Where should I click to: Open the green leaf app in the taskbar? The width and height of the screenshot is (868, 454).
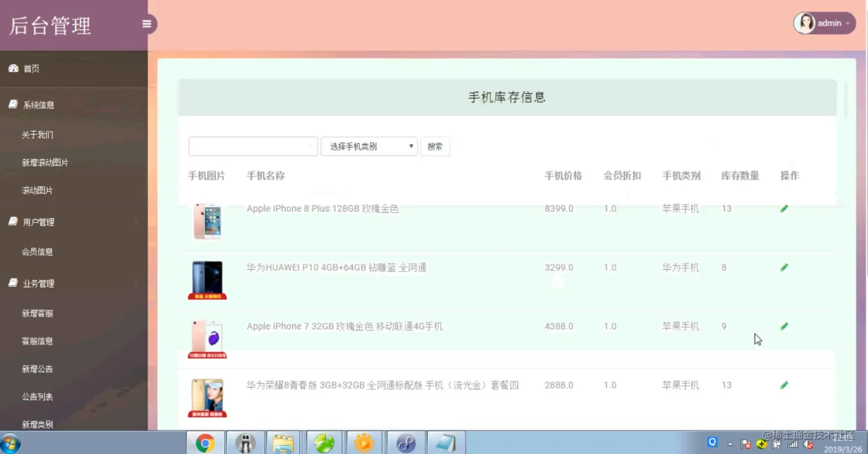click(324, 443)
